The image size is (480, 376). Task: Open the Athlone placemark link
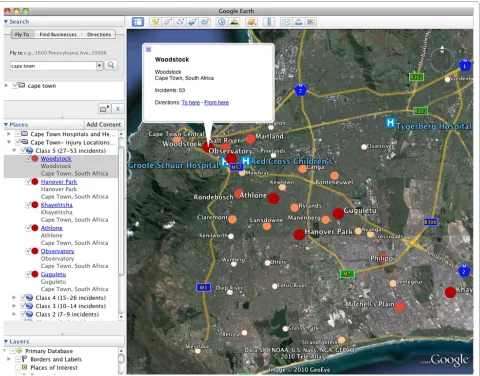(52, 228)
